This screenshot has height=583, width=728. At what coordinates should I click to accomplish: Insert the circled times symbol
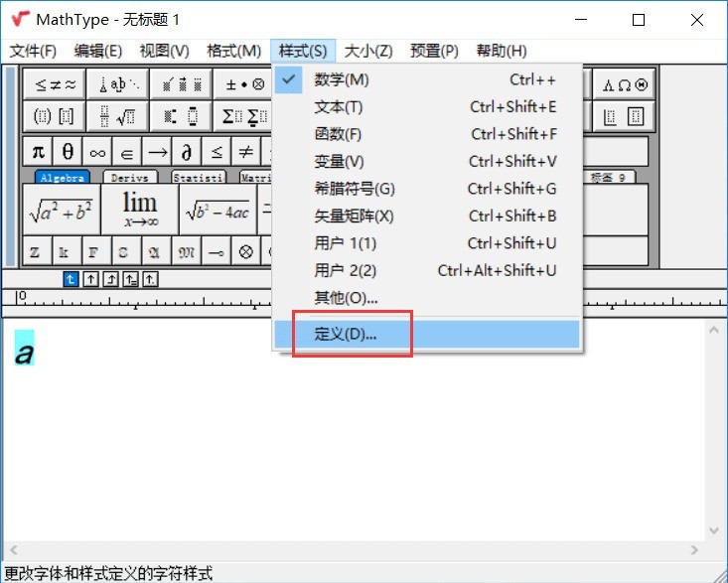click(245, 251)
